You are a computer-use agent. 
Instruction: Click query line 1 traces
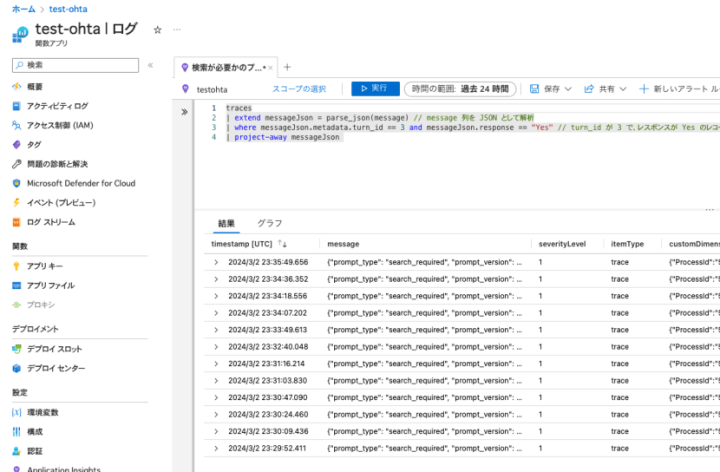[239, 108]
